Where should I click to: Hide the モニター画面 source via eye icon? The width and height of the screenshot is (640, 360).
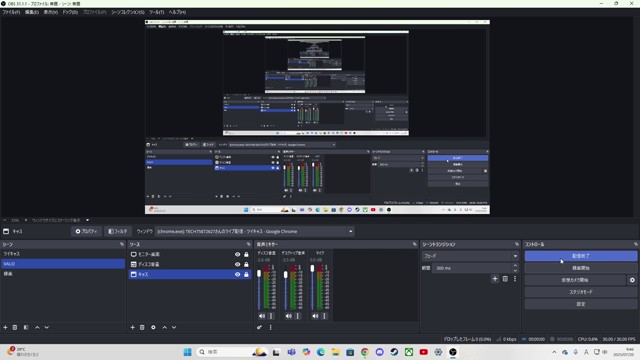tap(237, 254)
